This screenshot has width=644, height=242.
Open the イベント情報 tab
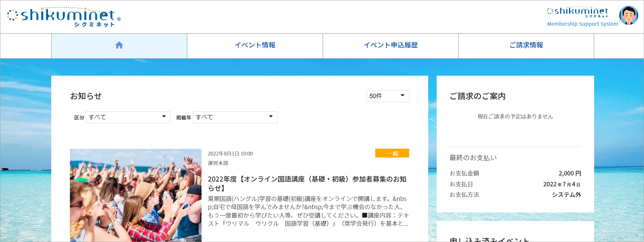255,45
